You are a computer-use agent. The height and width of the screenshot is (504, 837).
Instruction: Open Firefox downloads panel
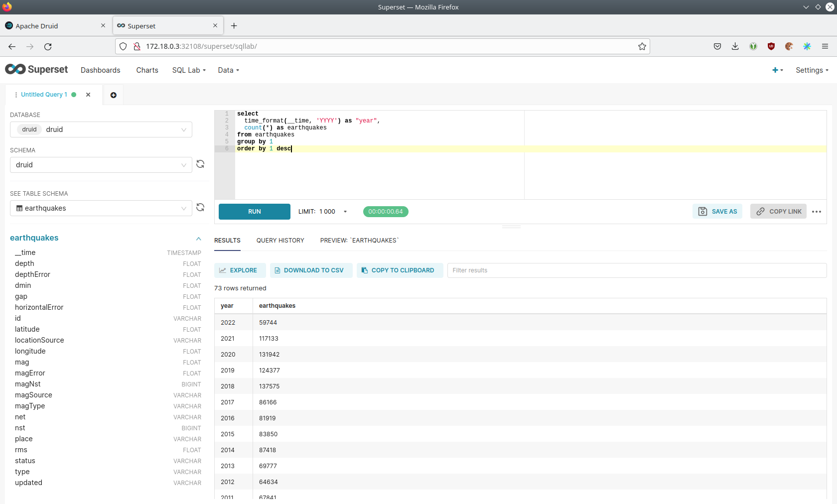[x=735, y=46]
